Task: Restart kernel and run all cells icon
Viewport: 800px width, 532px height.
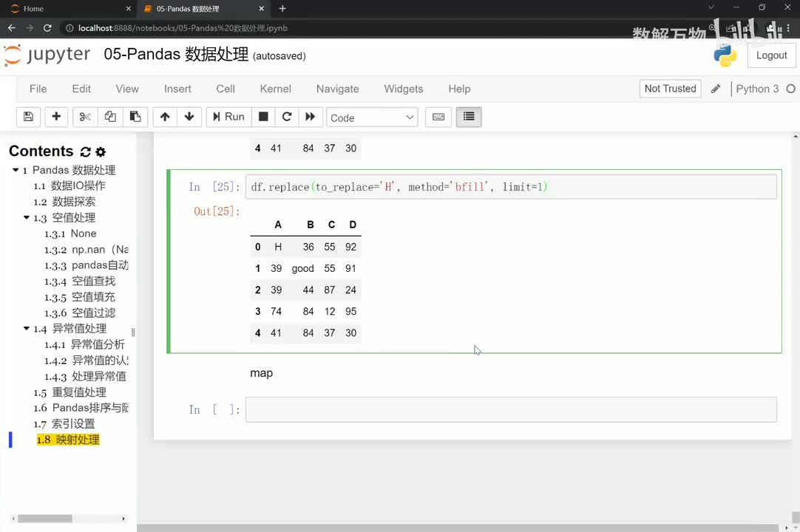Action: pos(311,117)
